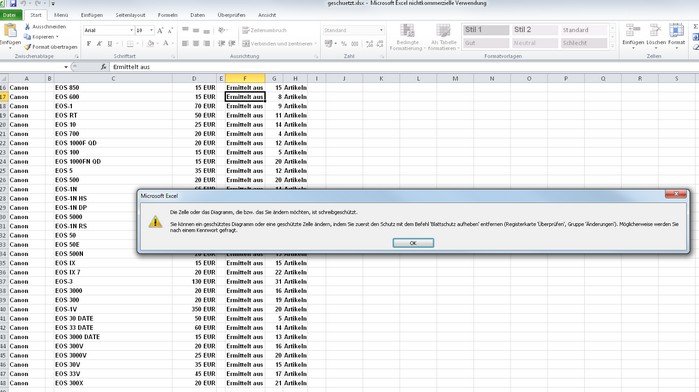Screen dimensions: 699x392
Task: Apply percent style format
Action: 344,44
